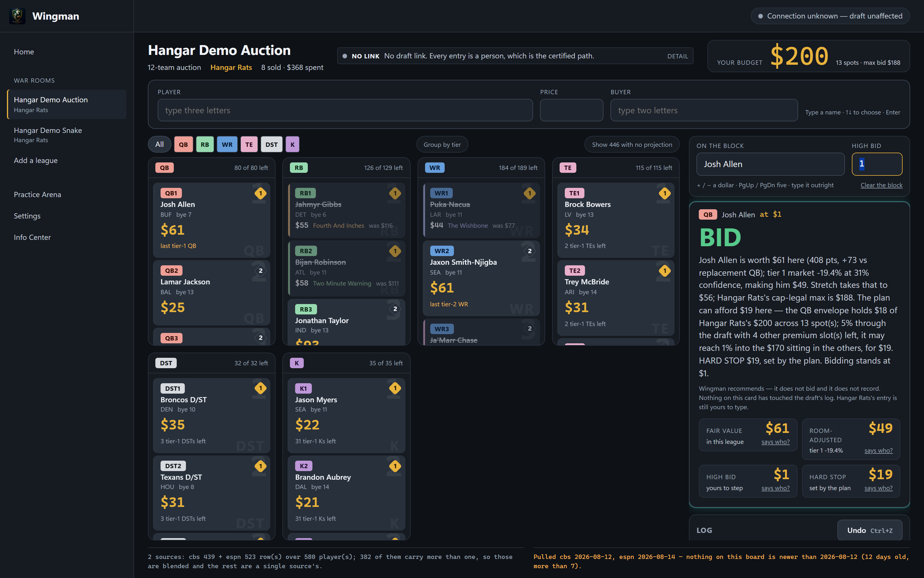Viewport: 924px width, 578px height.
Task: Click On the Block field showing Josh Allen
Action: click(x=770, y=164)
